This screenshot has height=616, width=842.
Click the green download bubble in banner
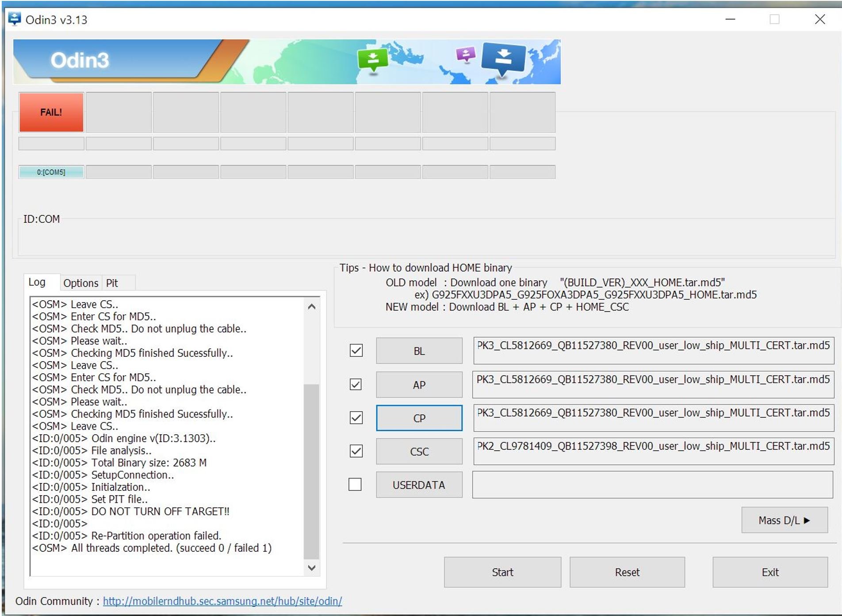372,59
